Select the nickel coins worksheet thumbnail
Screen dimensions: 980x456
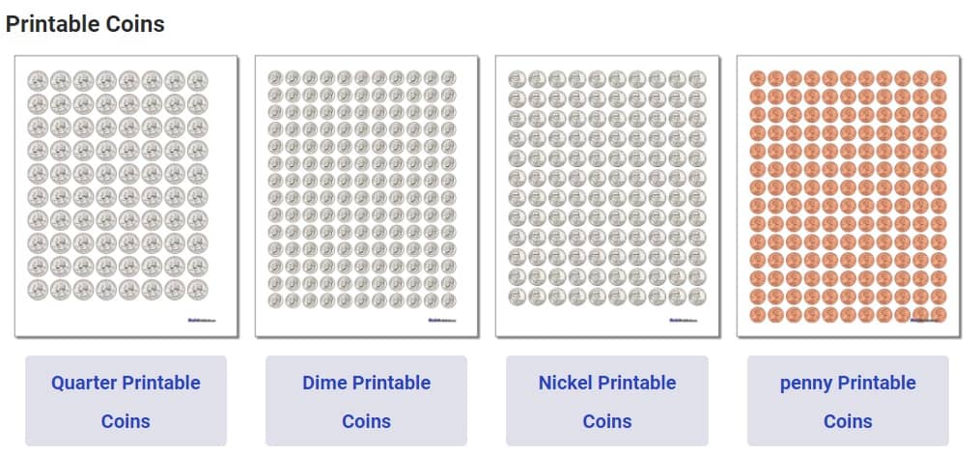(607, 196)
